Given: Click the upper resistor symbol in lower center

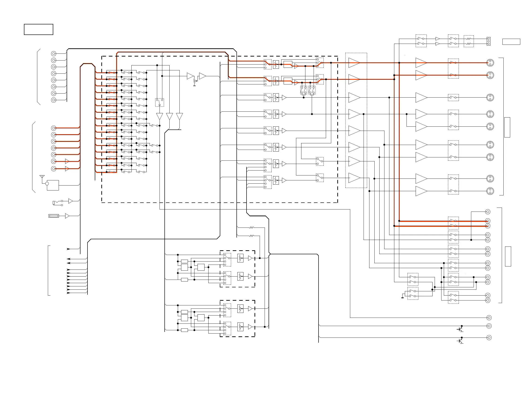Looking at the screenshot, I should 251,227.
